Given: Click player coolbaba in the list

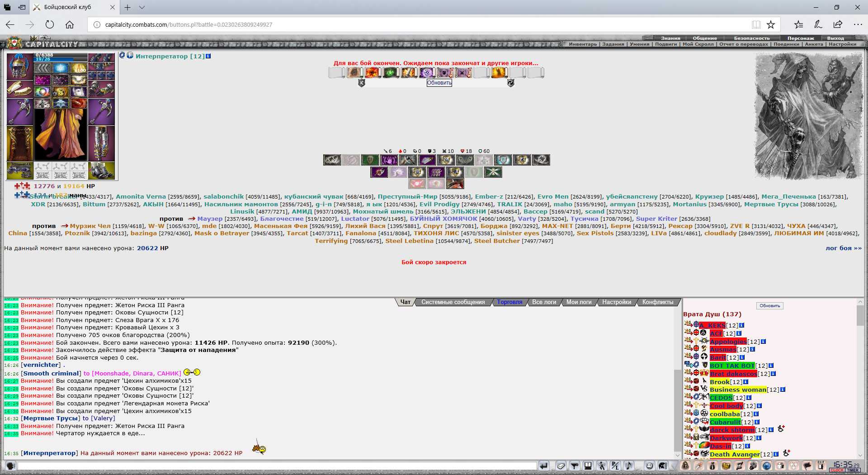Looking at the screenshot, I should pyautogui.click(x=725, y=414).
